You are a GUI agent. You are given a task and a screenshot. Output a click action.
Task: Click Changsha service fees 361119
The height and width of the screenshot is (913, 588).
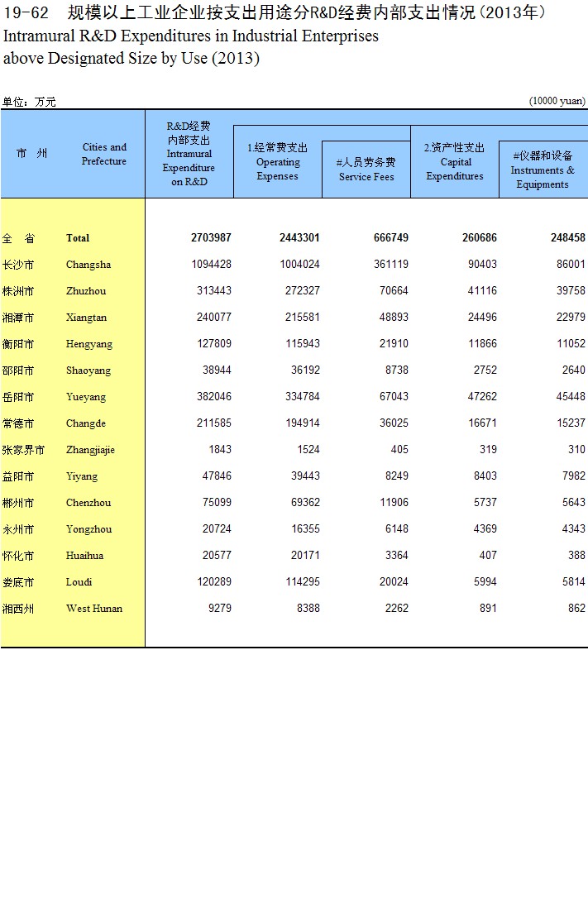tap(391, 265)
